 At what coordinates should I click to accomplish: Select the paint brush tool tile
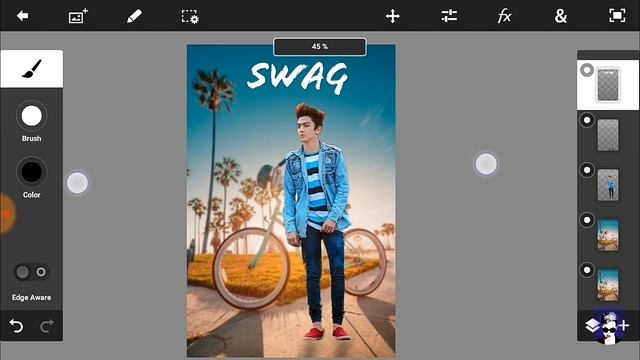[31, 69]
